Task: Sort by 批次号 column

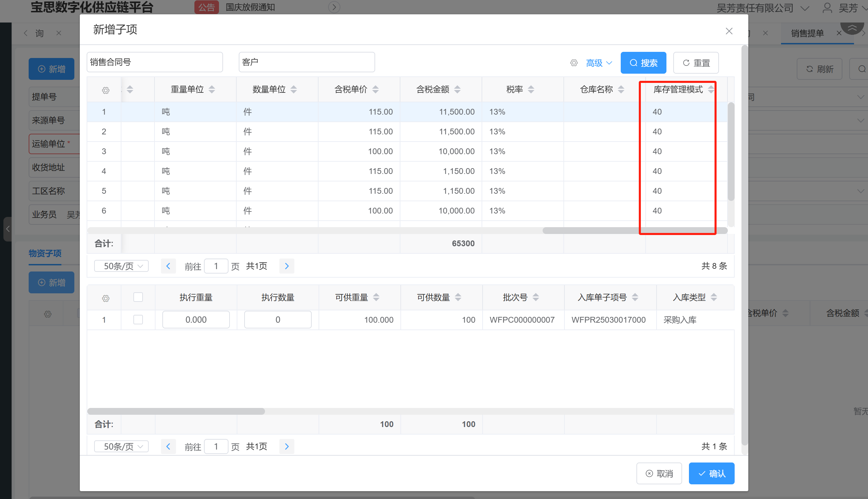Action: [x=536, y=297]
